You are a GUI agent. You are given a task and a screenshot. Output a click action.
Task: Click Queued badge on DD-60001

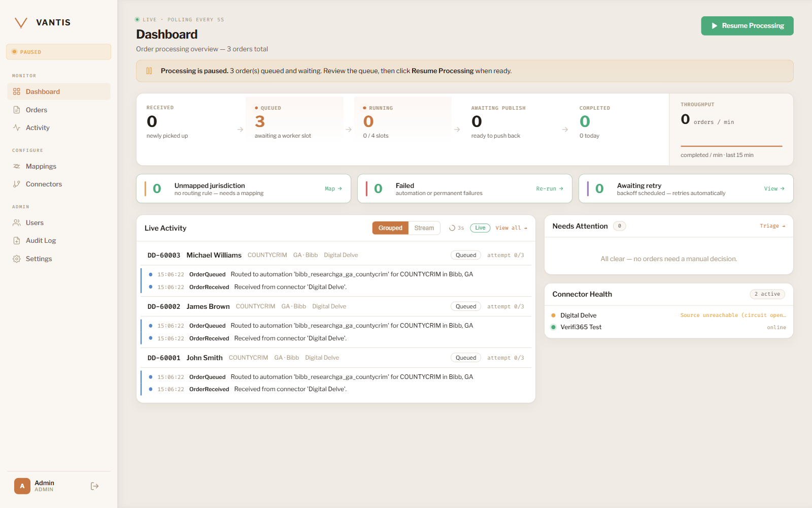(x=466, y=358)
